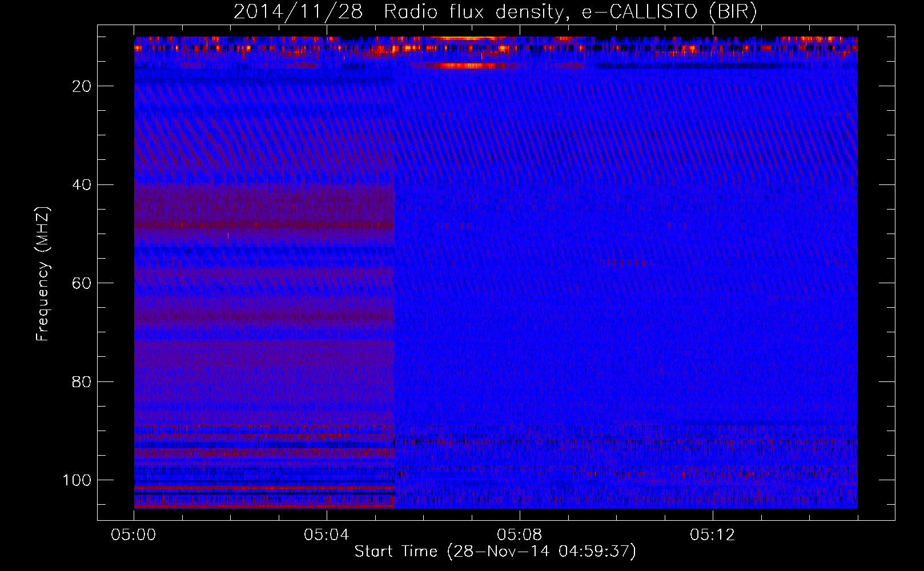Click the '05:00' time tick label
The height and width of the screenshot is (571, 924).
pos(134,535)
